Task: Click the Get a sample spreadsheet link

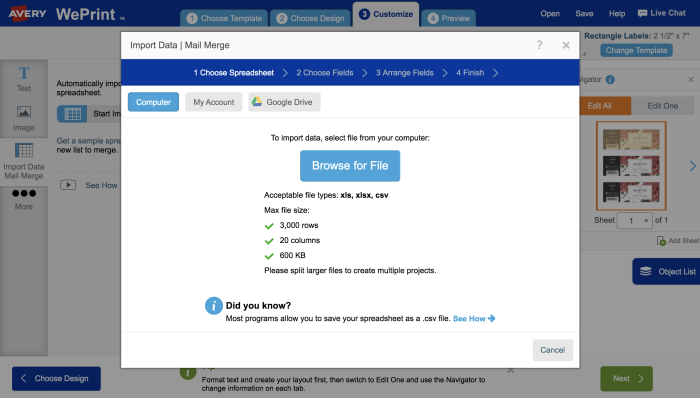Action: (x=88, y=141)
